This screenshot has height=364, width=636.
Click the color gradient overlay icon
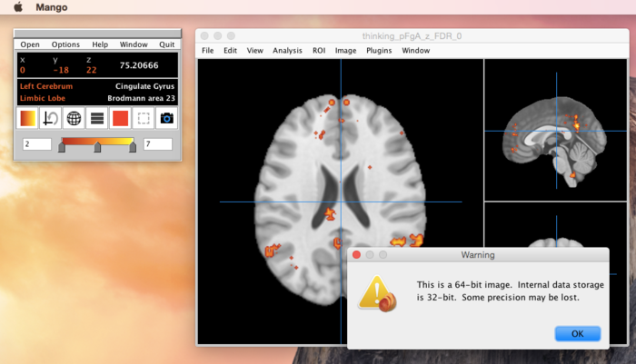(28, 118)
